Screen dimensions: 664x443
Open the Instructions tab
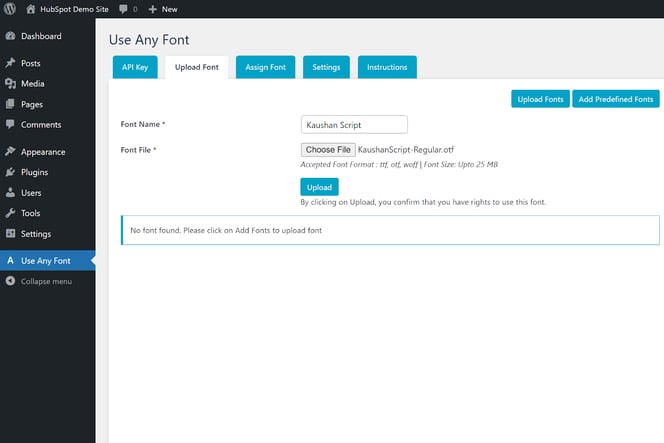(387, 67)
